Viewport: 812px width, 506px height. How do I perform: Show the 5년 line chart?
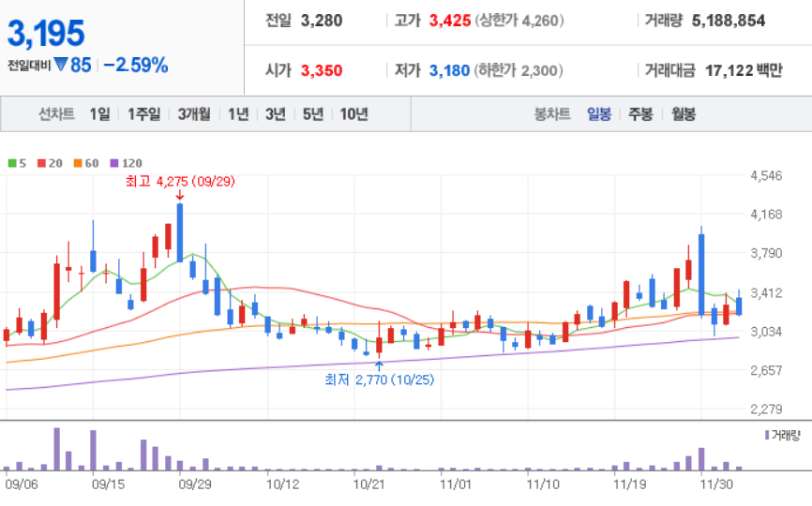pyautogui.click(x=313, y=113)
